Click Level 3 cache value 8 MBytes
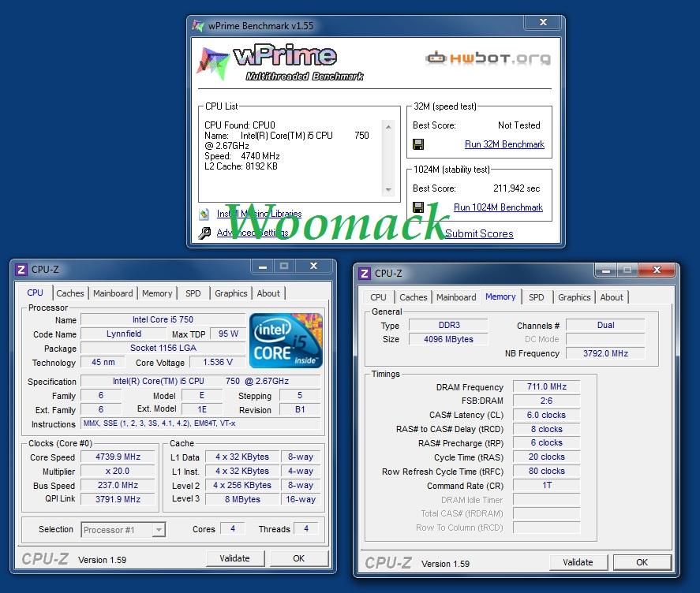The image size is (700, 593). tap(242, 499)
